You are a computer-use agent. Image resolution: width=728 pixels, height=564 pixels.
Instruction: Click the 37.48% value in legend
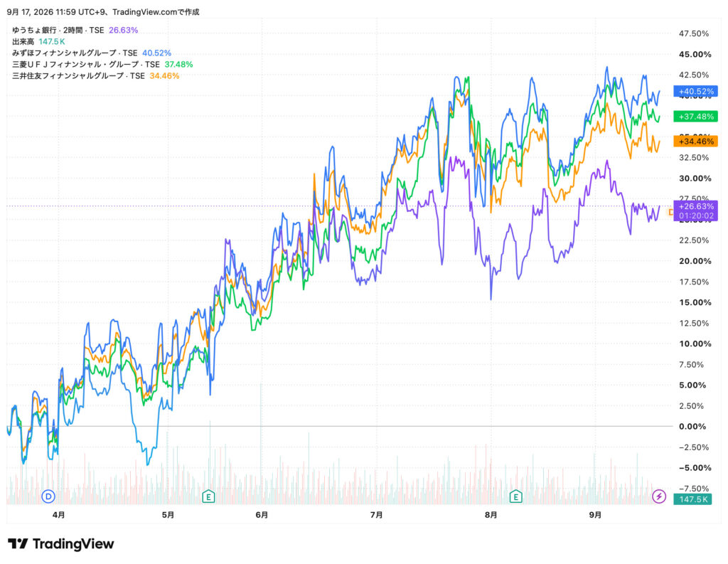pos(178,65)
